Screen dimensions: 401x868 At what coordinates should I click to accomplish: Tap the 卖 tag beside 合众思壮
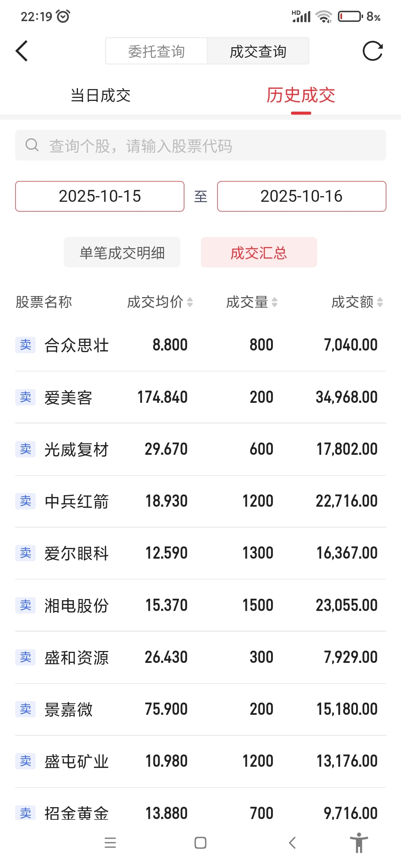tap(26, 345)
